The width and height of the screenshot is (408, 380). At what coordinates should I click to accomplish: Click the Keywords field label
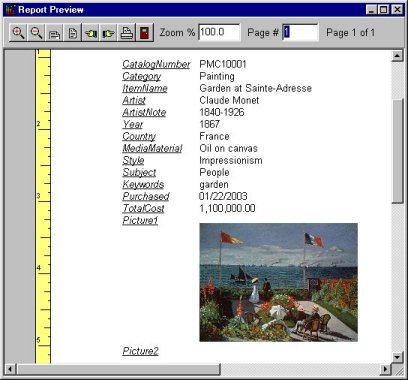pos(143,184)
